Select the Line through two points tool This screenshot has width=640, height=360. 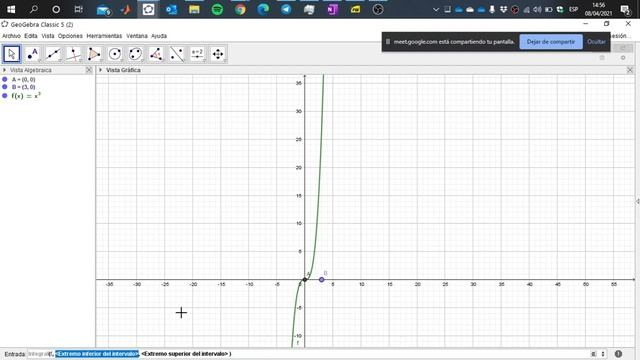[53, 54]
